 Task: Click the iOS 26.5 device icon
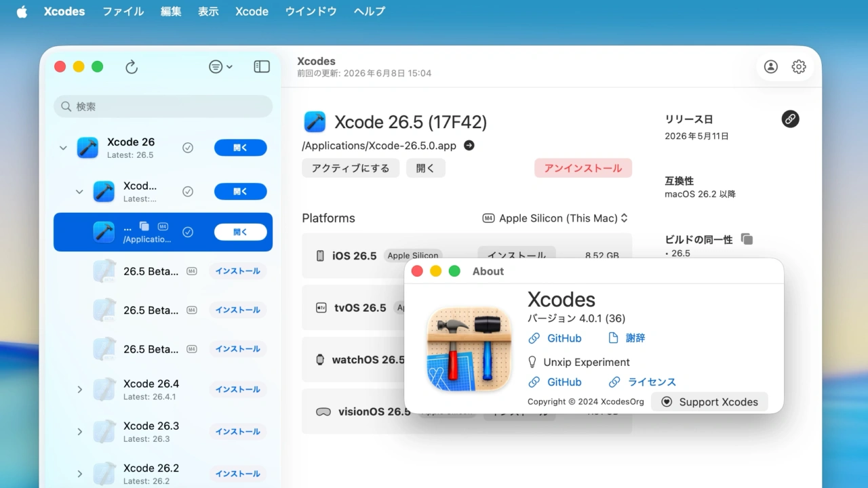pyautogui.click(x=320, y=256)
